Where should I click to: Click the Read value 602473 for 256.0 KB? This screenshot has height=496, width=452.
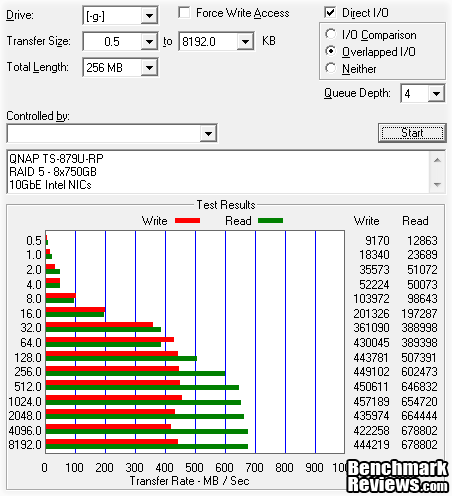419,372
